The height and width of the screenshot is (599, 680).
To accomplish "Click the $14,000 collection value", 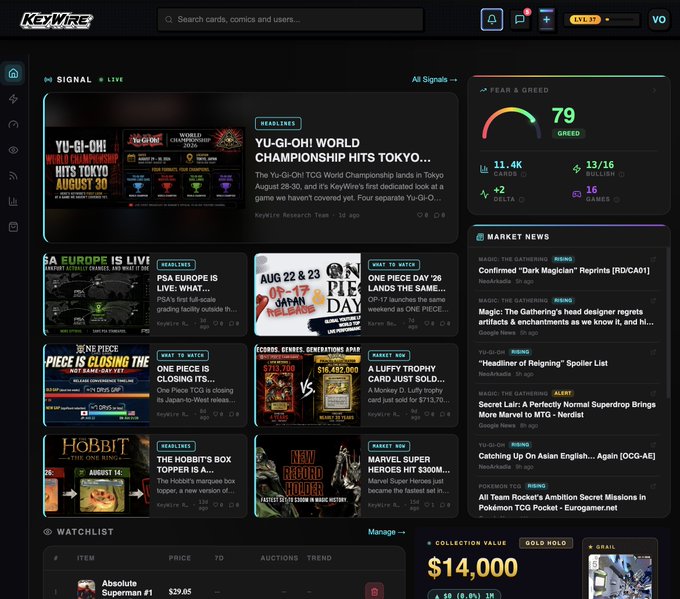I will pyautogui.click(x=473, y=568).
